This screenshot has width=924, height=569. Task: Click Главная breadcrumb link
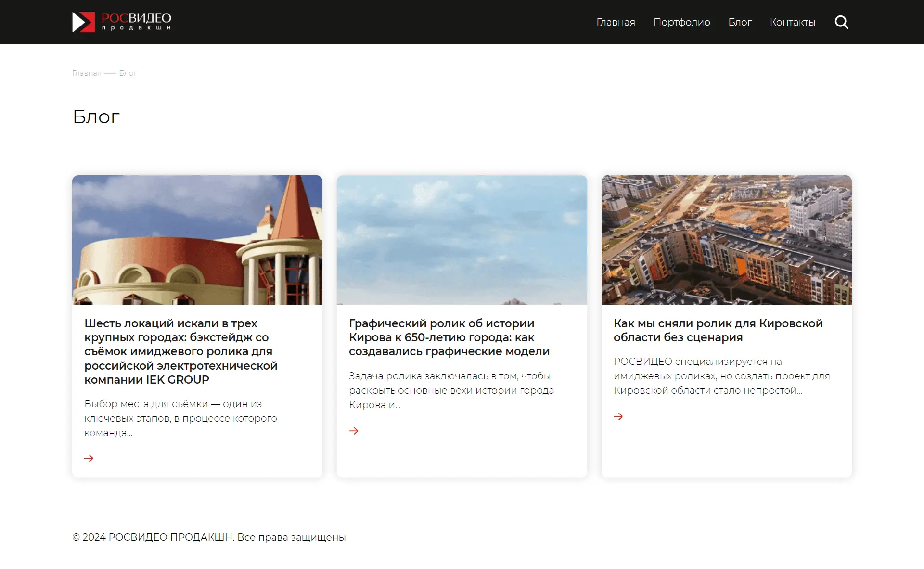tap(87, 73)
